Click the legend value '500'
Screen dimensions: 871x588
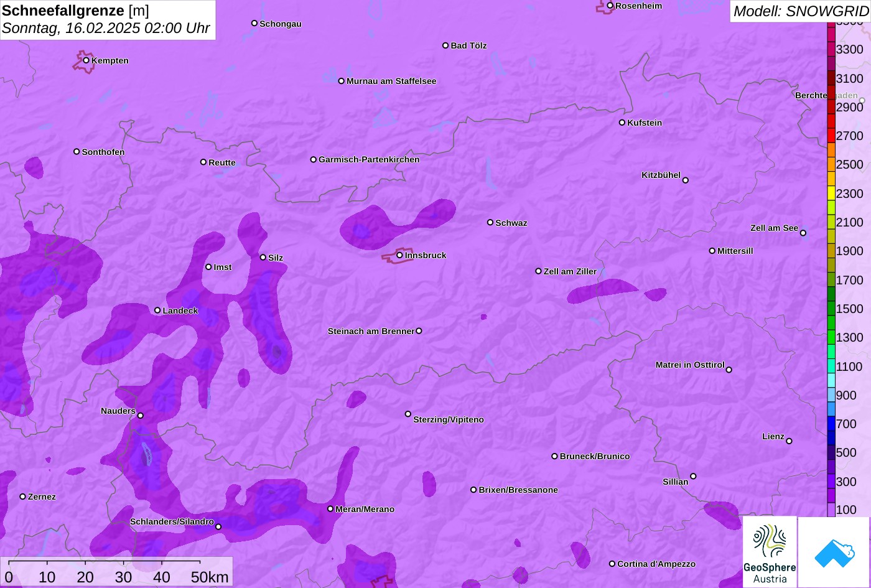pos(846,452)
